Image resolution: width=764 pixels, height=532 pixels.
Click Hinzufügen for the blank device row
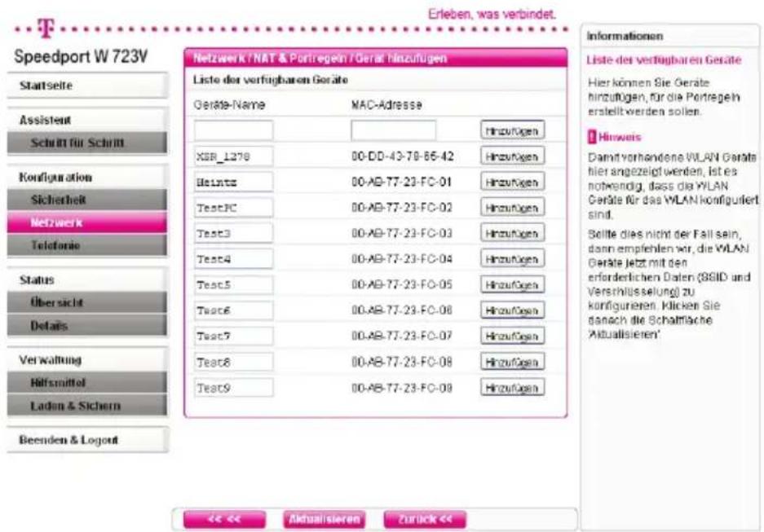coord(512,130)
